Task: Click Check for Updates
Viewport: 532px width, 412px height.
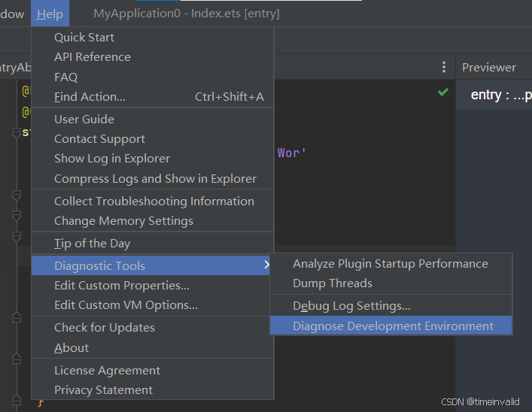Action: point(105,328)
